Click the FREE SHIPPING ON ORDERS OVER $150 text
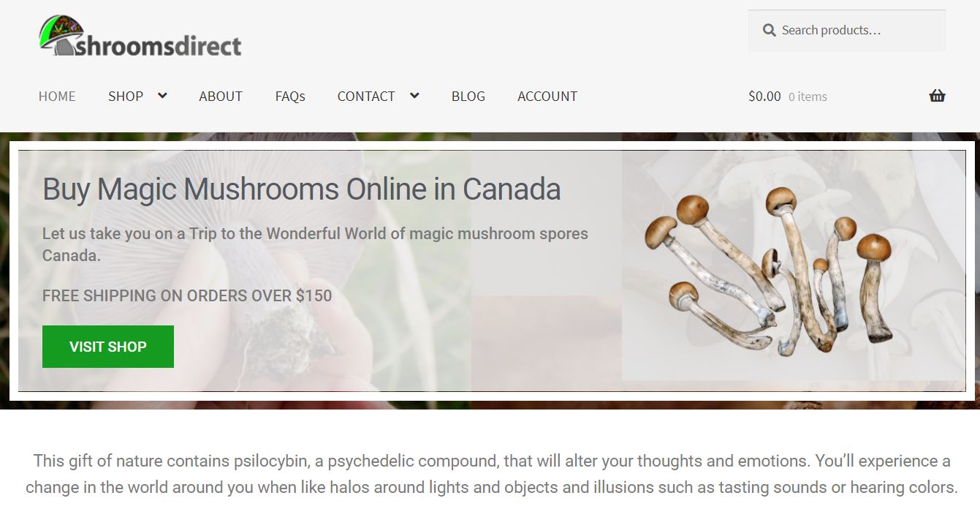 (x=187, y=296)
